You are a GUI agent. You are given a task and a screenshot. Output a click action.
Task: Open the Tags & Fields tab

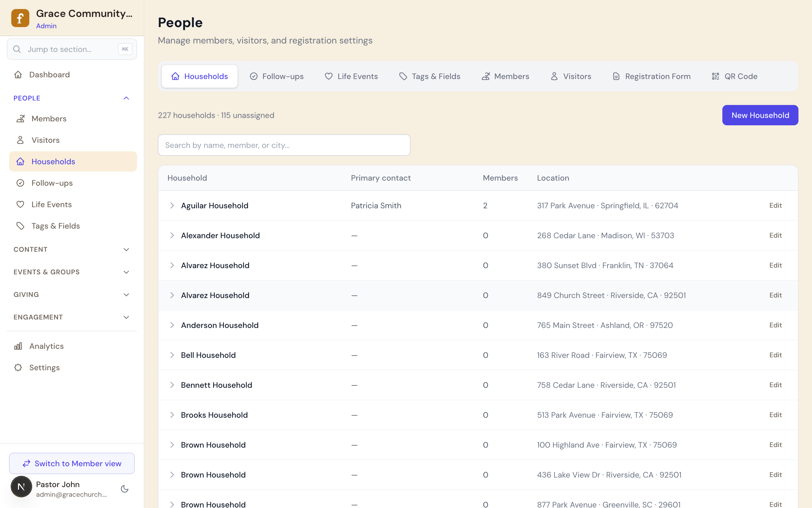[x=430, y=76]
